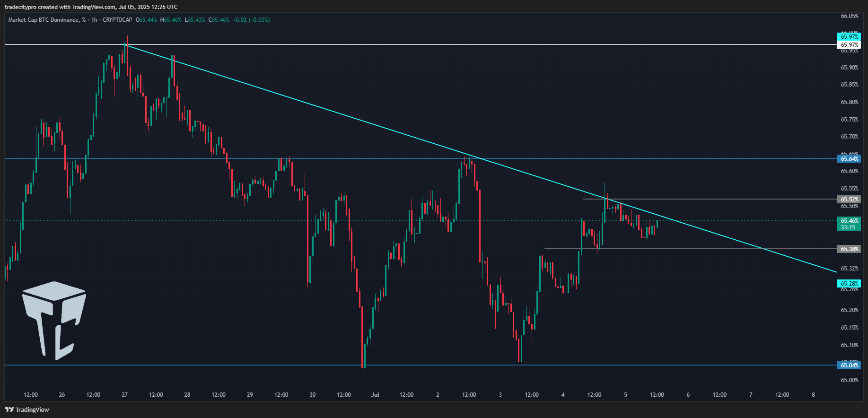Click the CRYPTOCAP exchange label
Screen dimensions: 868x418
point(117,20)
